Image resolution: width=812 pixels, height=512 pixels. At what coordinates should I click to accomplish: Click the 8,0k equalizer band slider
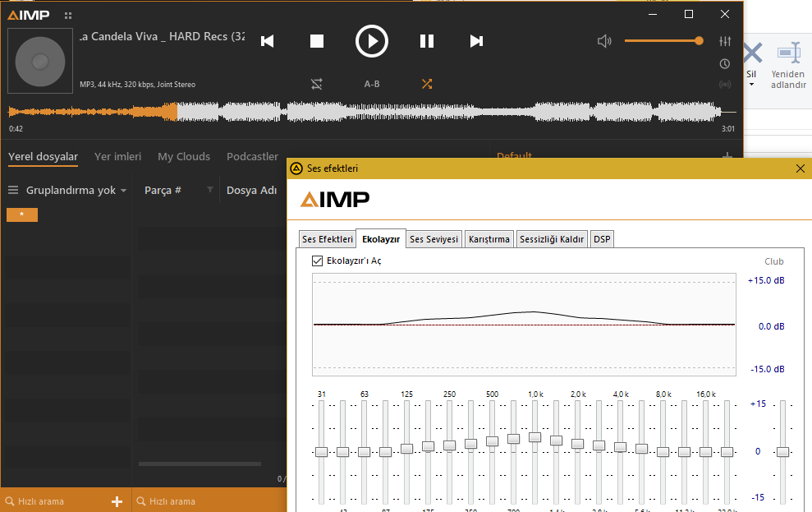[663, 452]
